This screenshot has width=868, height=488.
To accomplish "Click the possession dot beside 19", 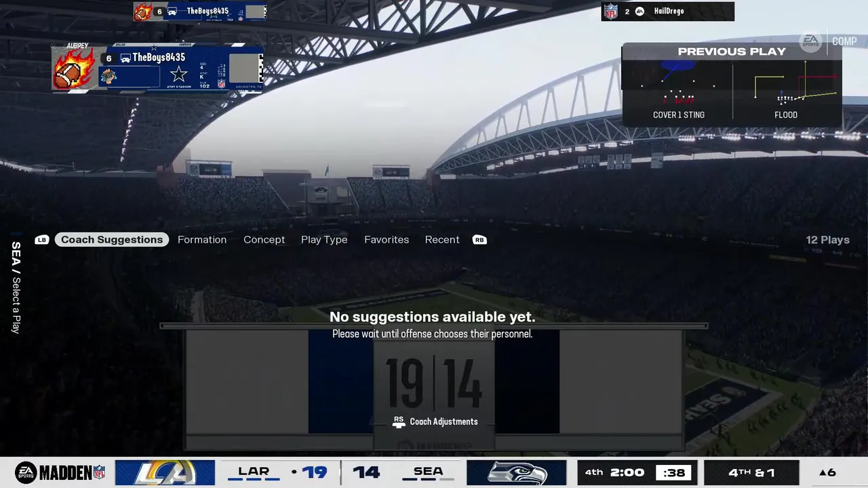I will pos(294,472).
